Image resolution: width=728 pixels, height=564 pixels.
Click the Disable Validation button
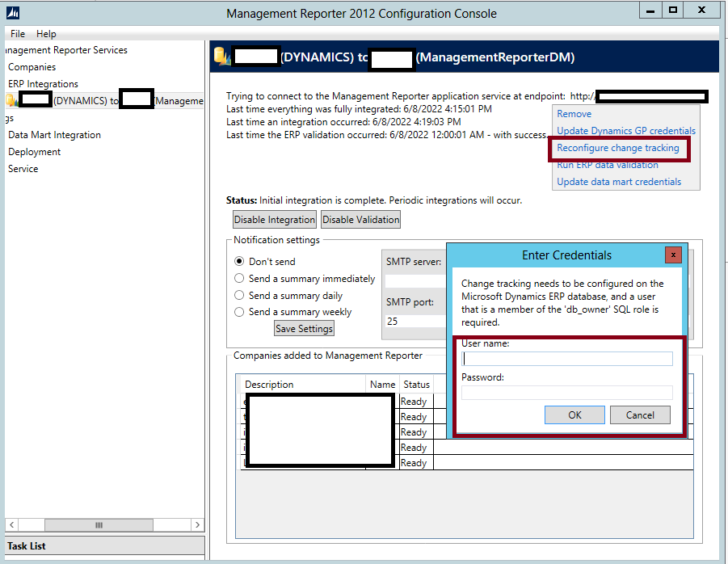[x=360, y=220]
